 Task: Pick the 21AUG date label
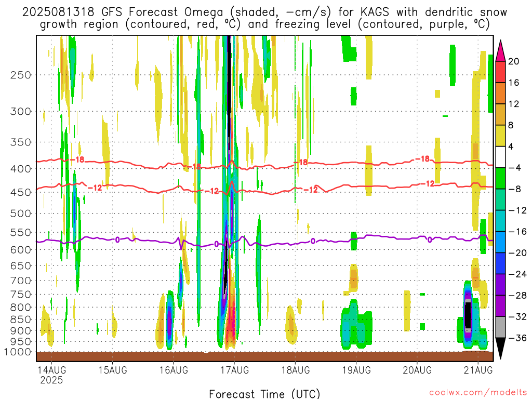coord(478,370)
